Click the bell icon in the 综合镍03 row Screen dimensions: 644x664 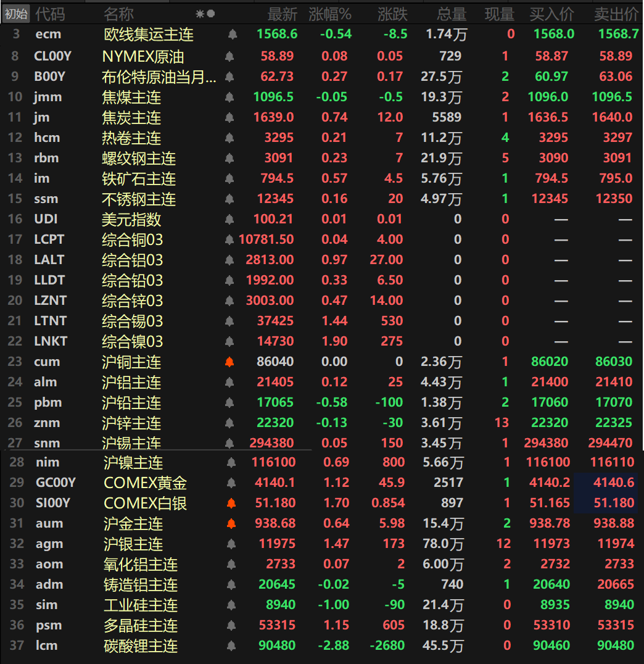[x=229, y=341]
